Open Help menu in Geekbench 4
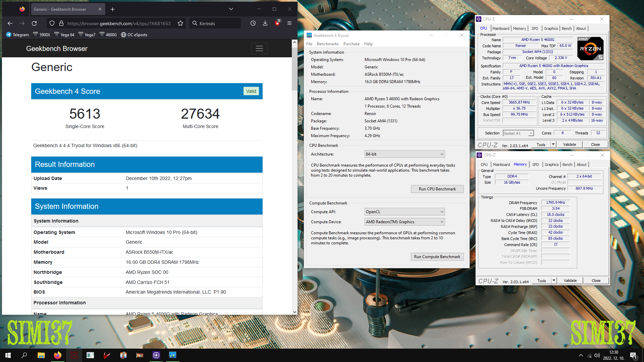The width and height of the screenshot is (644, 362). pos(368,44)
